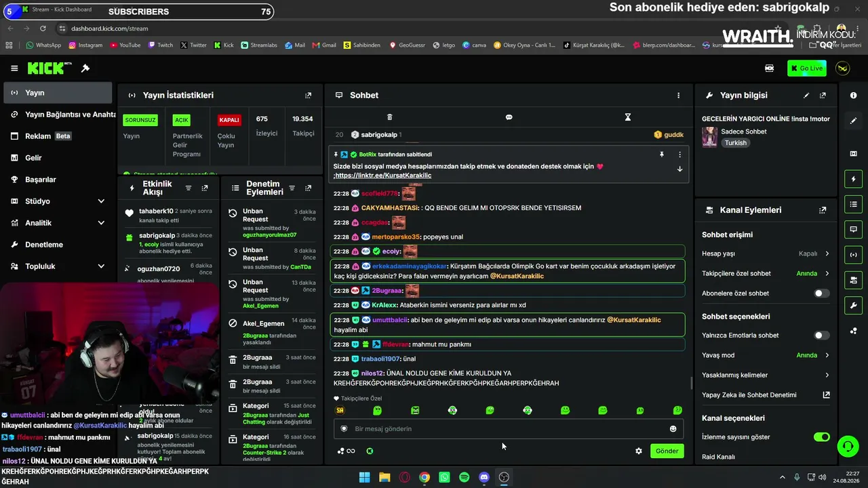Click the username trabaoli1907 in the chat
This screenshot has width=868, height=488.
click(x=380, y=359)
